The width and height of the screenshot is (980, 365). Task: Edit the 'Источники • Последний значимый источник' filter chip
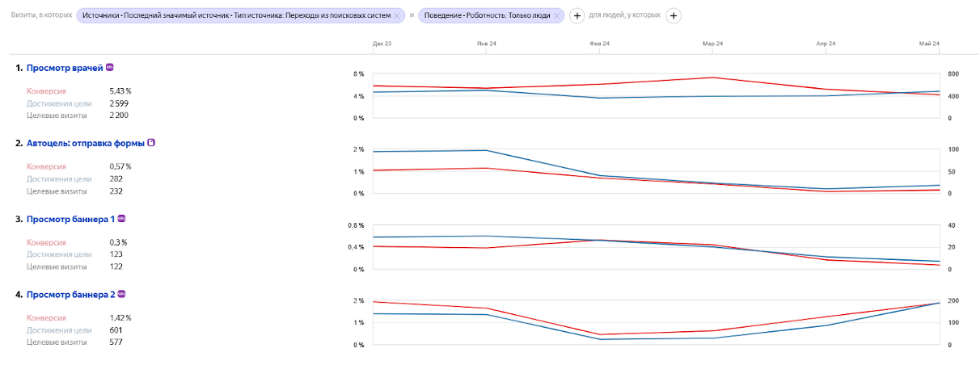coord(236,15)
